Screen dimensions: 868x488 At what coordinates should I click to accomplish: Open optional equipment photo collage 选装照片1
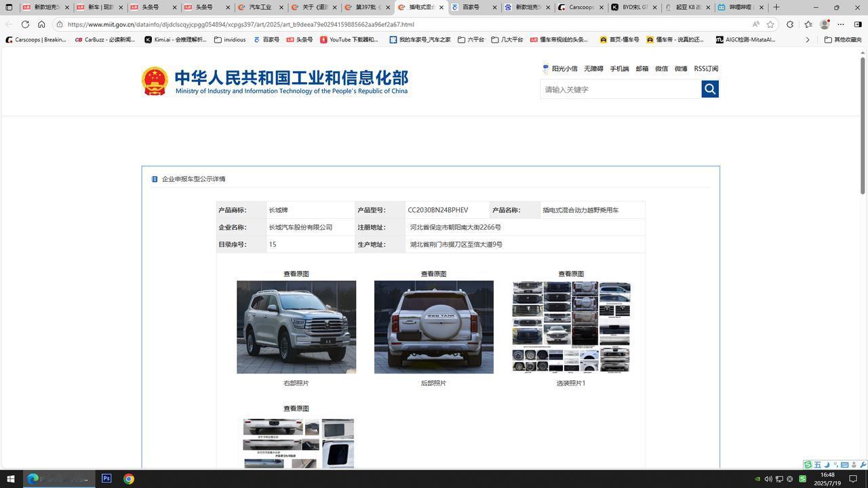click(571, 327)
